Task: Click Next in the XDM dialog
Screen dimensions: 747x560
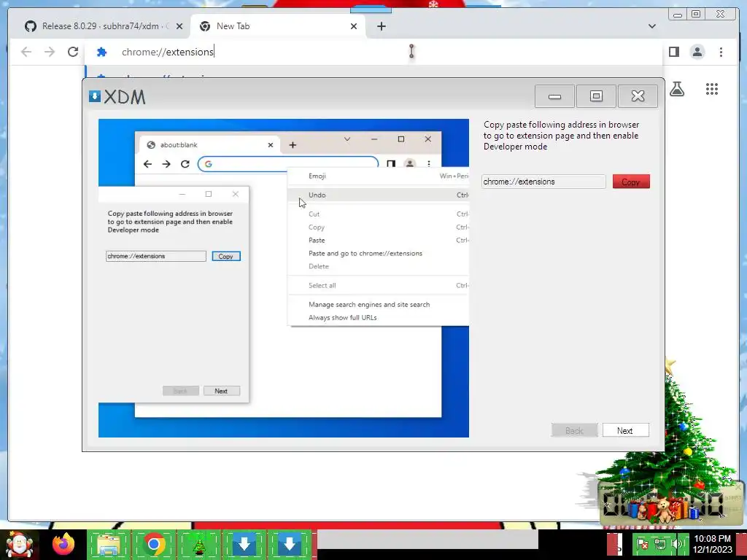Action: point(625,430)
